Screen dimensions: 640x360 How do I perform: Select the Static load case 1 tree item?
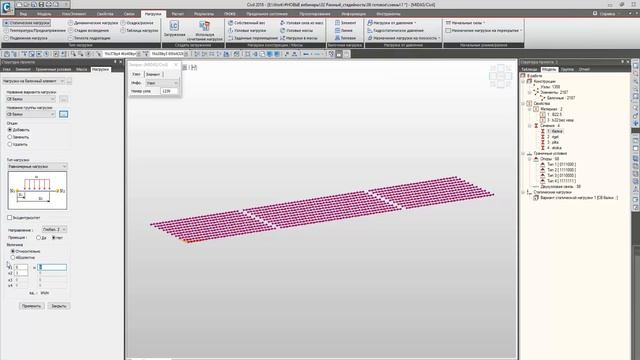[x=578, y=198]
